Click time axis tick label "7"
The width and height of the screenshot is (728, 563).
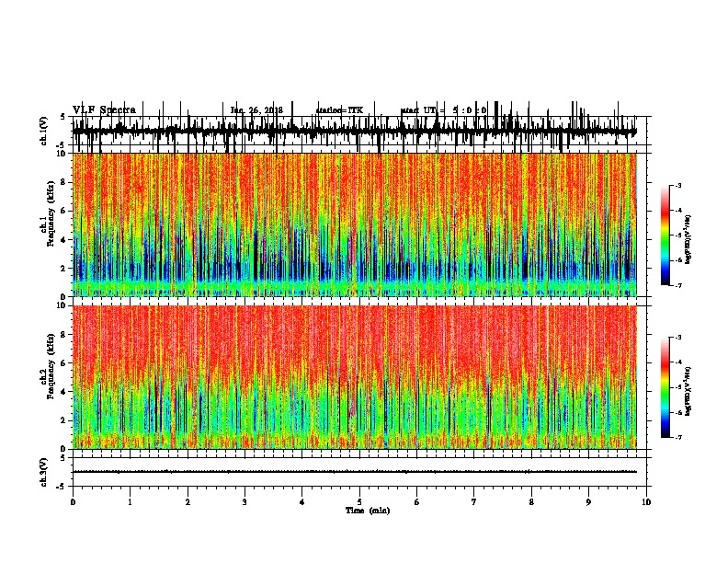tap(474, 502)
